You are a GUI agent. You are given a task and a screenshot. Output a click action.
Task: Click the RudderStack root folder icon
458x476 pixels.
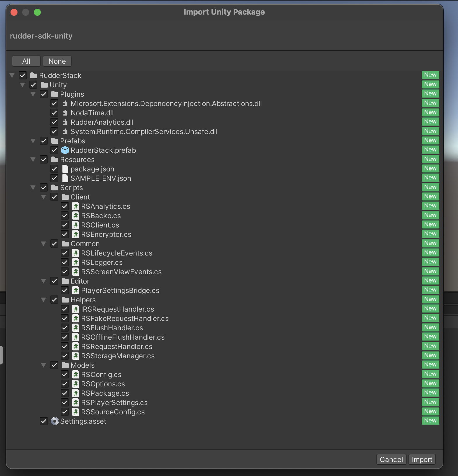coord(34,76)
